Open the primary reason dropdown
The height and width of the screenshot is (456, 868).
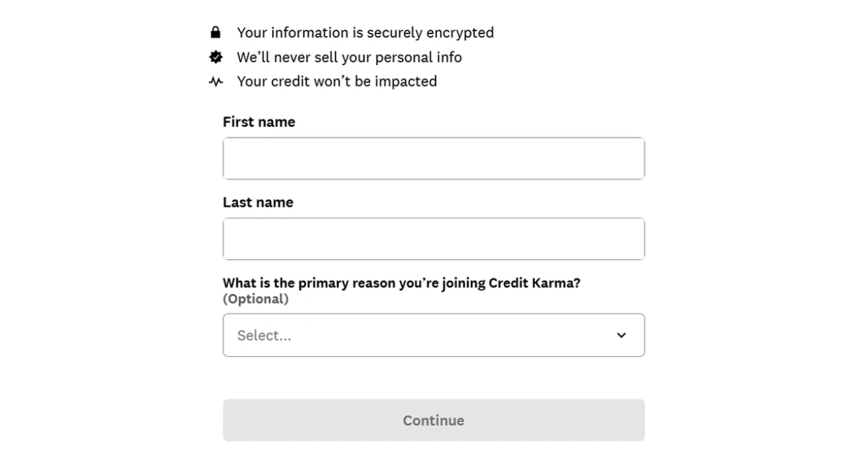(x=433, y=335)
